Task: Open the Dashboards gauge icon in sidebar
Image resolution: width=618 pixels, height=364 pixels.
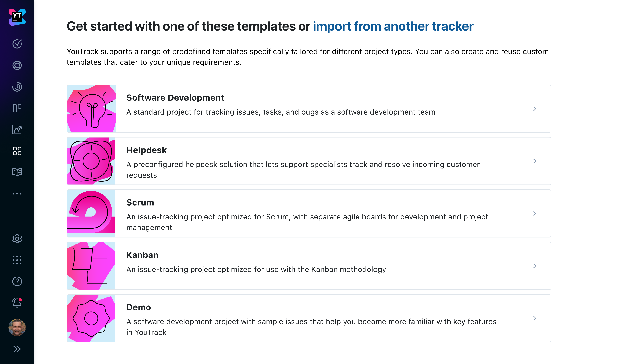Action: tap(17, 87)
